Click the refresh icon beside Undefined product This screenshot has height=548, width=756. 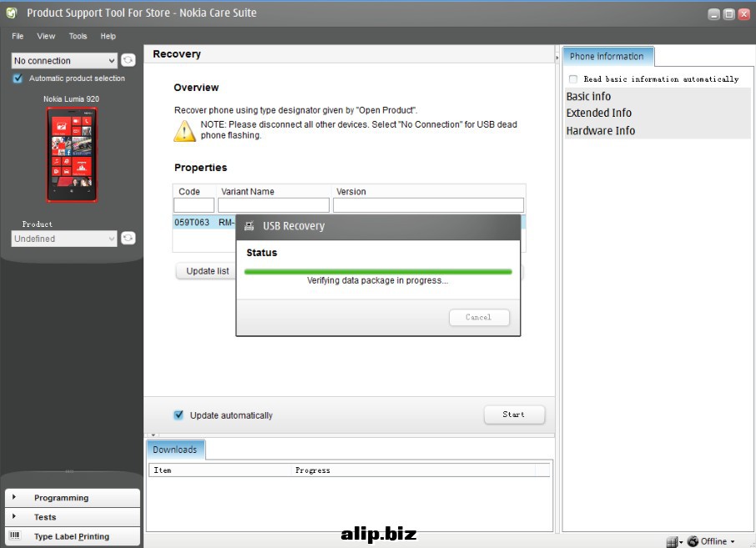pyautogui.click(x=129, y=238)
